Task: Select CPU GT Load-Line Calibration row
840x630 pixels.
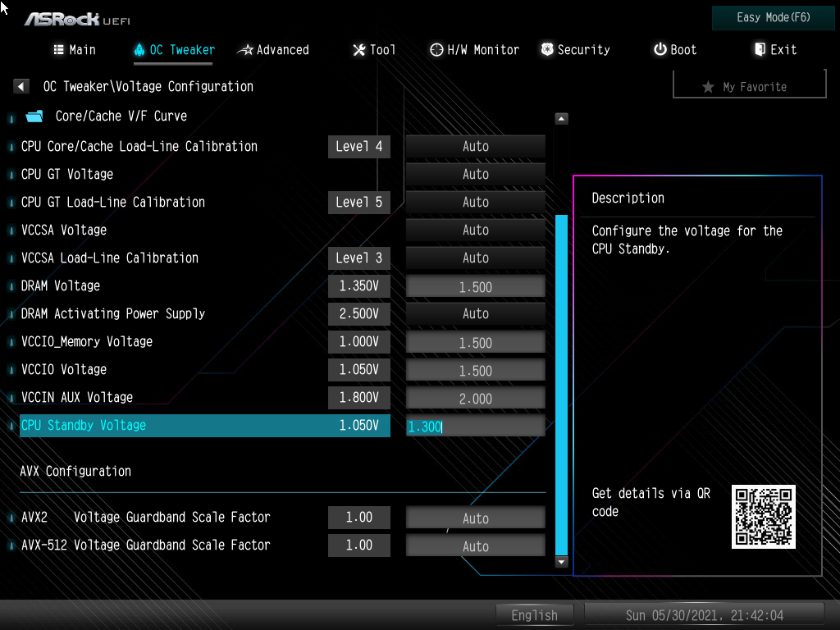Action: 113,202
